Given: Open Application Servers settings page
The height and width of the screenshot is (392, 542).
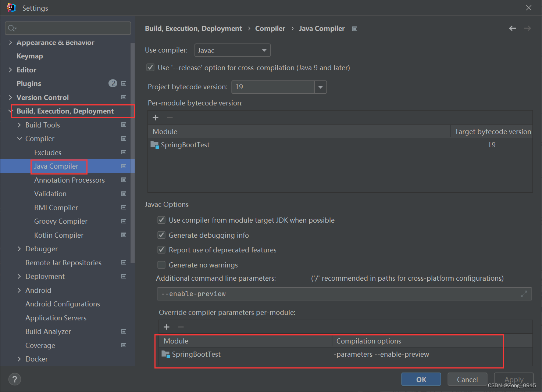Looking at the screenshot, I should click(56, 318).
